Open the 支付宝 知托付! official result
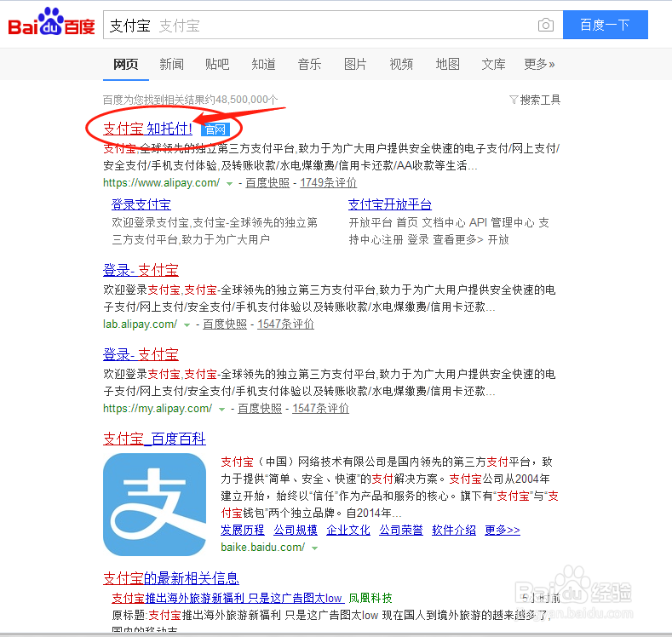The height and width of the screenshot is (637, 672). pyautogui.click(x=148, y=129)
